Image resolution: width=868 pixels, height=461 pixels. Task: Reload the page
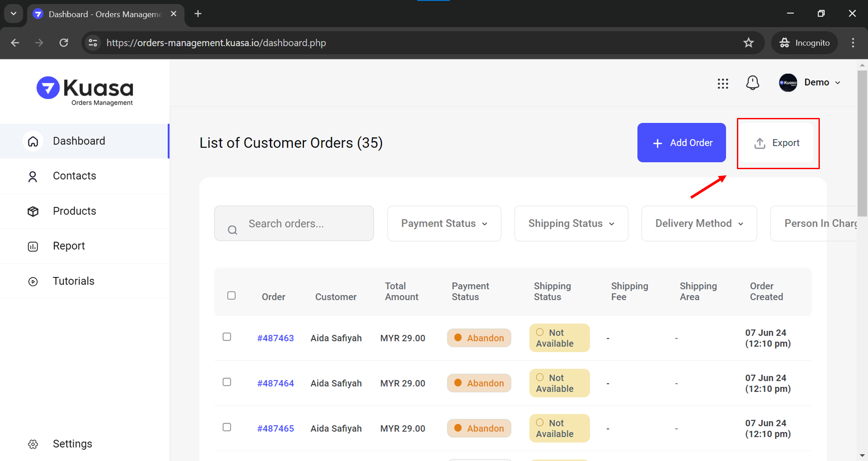(x=64, y=43)
